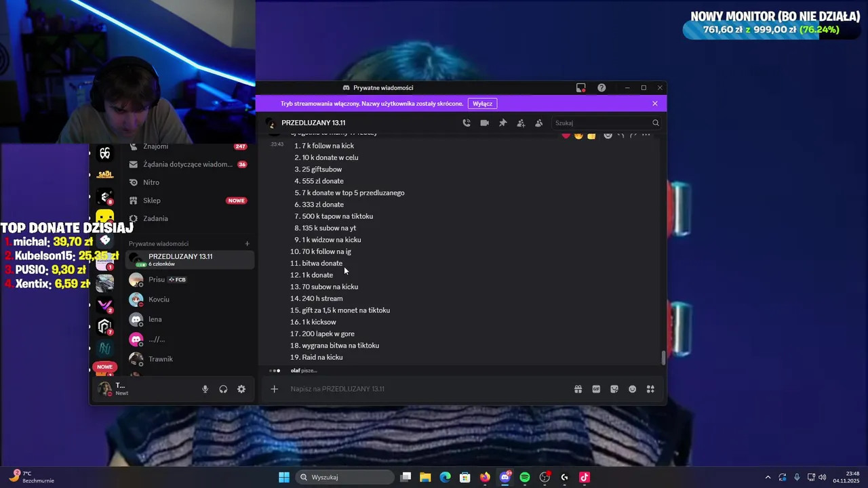
Task: Open the Nitro page
Action: coord(188,182)
